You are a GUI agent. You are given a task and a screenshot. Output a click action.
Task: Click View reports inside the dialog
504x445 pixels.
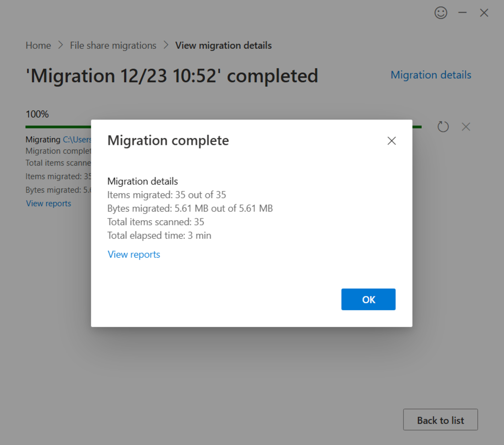(x=134, y=254)
